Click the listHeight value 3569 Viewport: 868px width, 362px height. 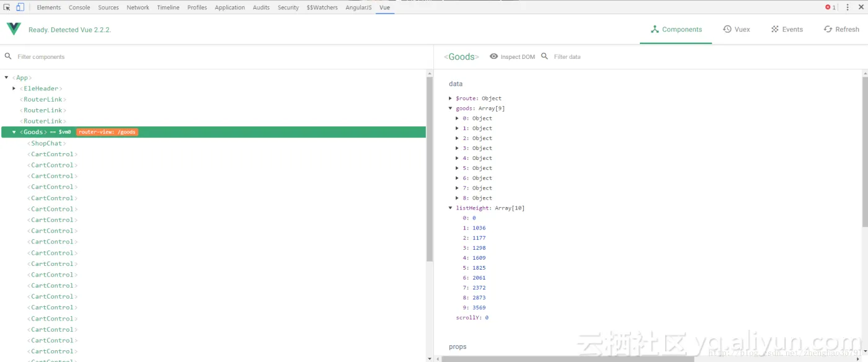point(479,307)
